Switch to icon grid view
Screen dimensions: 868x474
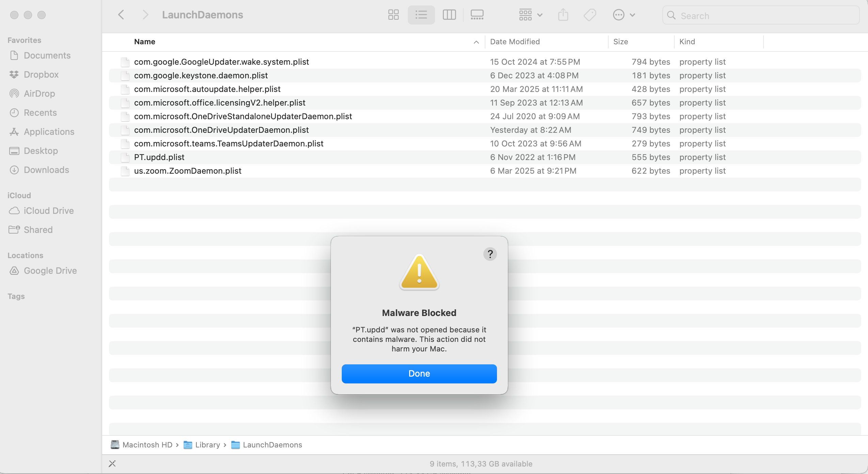pos(393,15)
